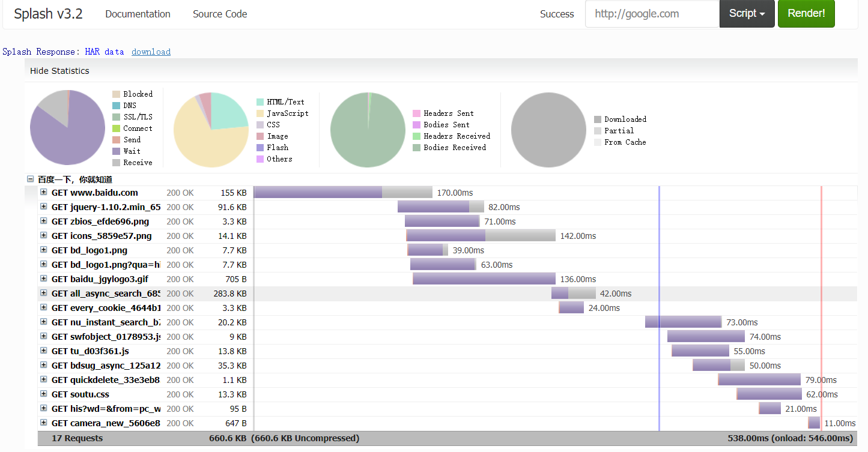Click the 1.1 KB size cell

235,380
